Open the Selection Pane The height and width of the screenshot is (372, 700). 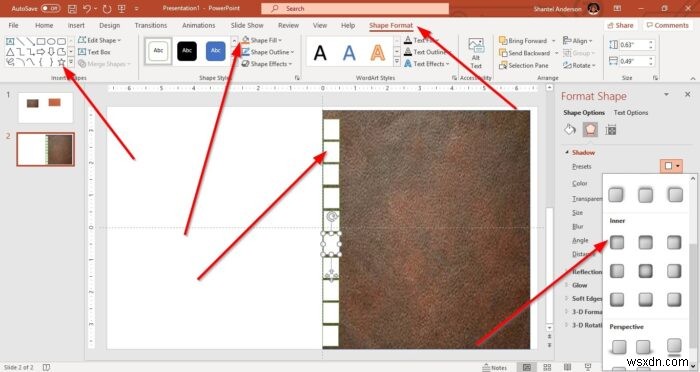[524, 65]
